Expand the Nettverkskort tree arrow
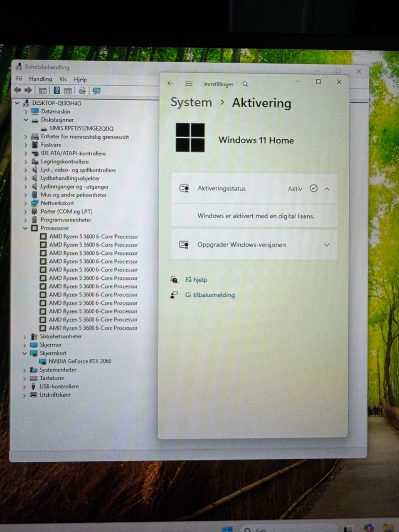 25,203
